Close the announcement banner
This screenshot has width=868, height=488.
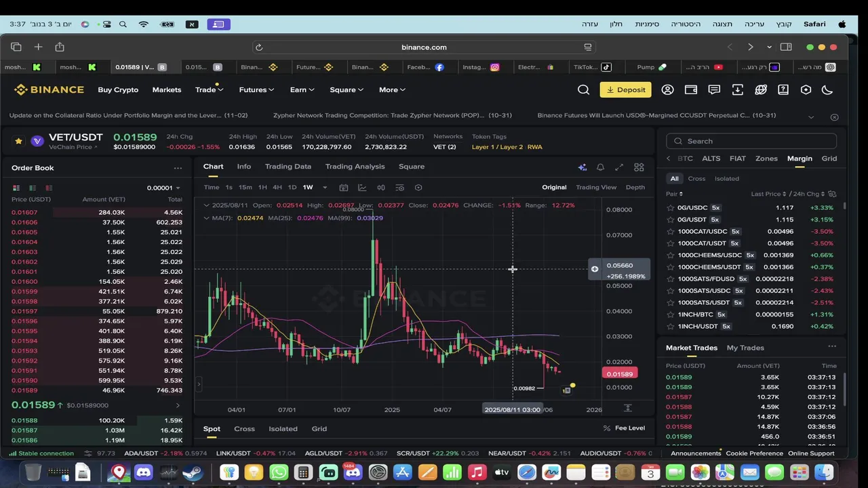[x=835, y=117]
